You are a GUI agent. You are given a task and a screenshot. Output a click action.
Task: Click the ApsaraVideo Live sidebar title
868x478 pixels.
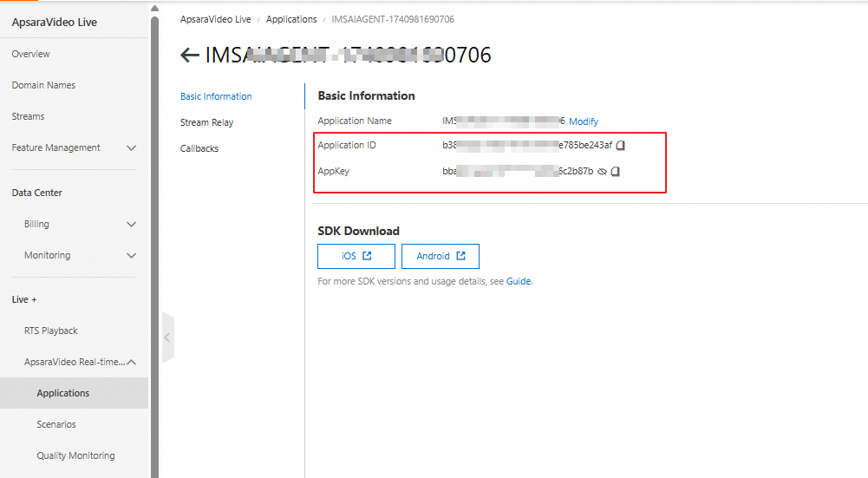tap(55, 23)
